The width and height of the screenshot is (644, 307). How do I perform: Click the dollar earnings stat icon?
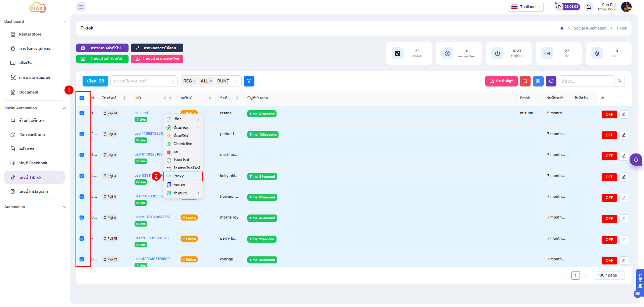(x=447, y=53)
